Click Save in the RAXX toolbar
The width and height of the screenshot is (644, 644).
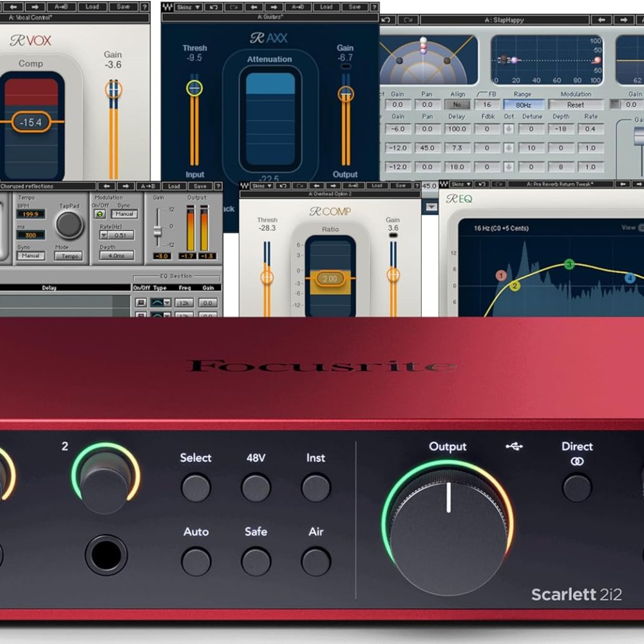[x=354, y=7]
